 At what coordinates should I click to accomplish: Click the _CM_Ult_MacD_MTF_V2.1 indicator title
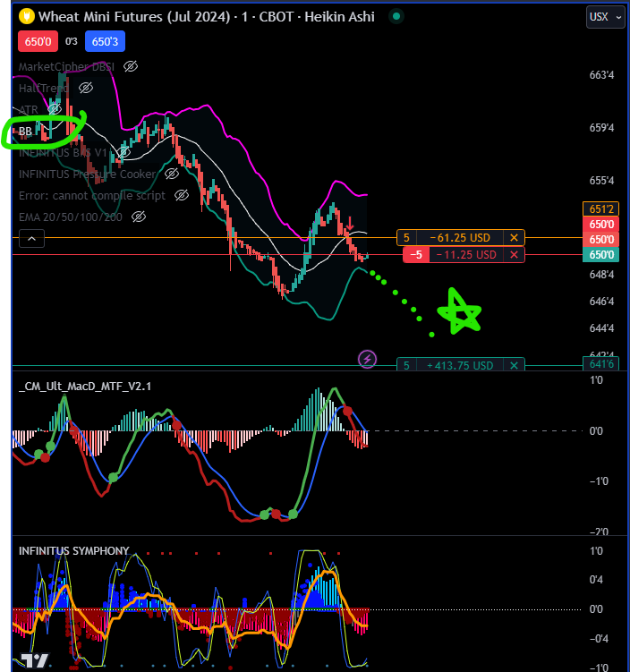pos(85,387)
